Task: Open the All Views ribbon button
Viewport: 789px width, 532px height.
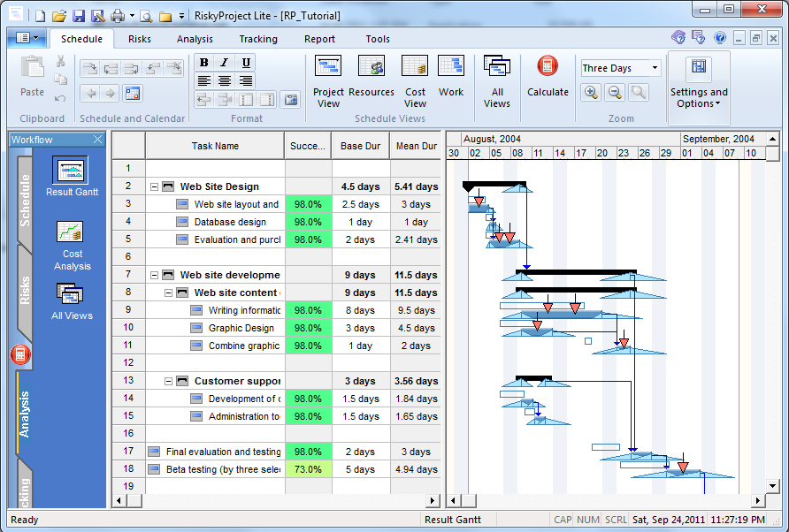Action: click(496, 81)
